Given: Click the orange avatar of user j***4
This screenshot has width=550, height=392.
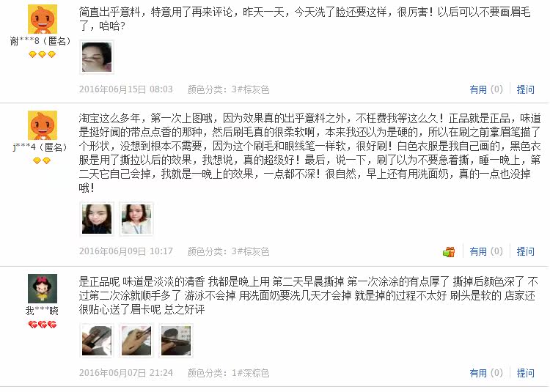Looking at the screenshot, I should (x=43, y=125).
